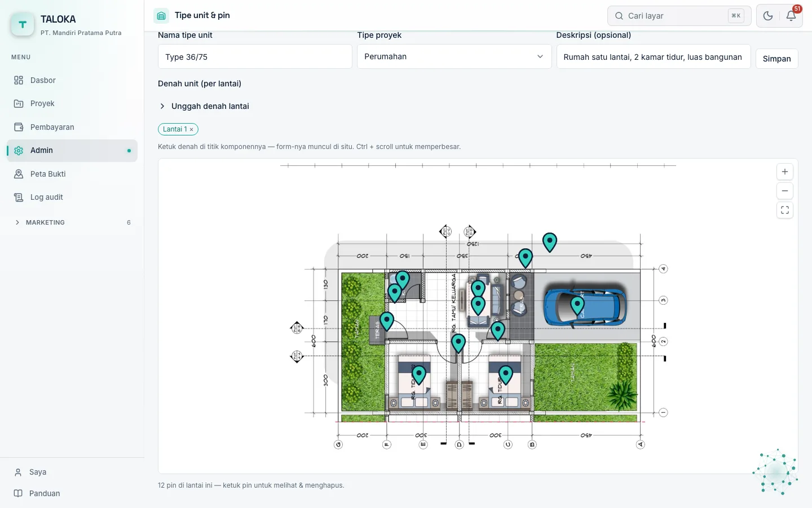Viewport: 812px width, 508px height.
Task: Select the upper pin in the bathroom
Action: tap(402, 279)
